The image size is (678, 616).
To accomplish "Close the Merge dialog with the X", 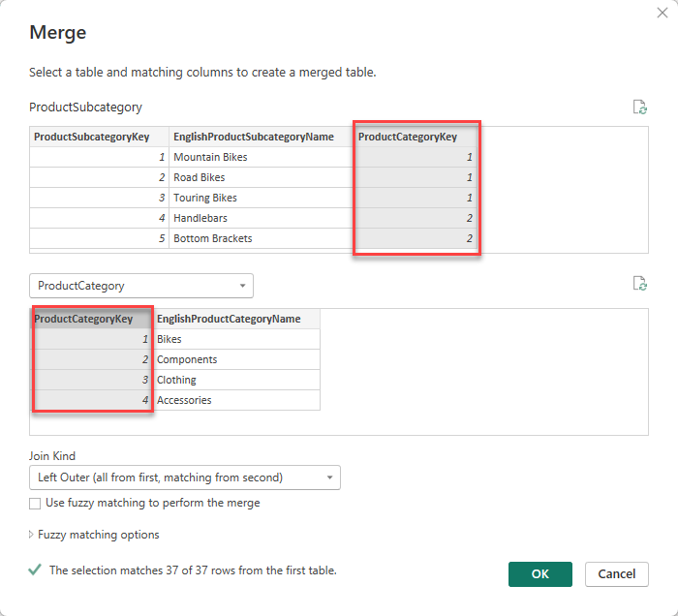I will [661, 15].
